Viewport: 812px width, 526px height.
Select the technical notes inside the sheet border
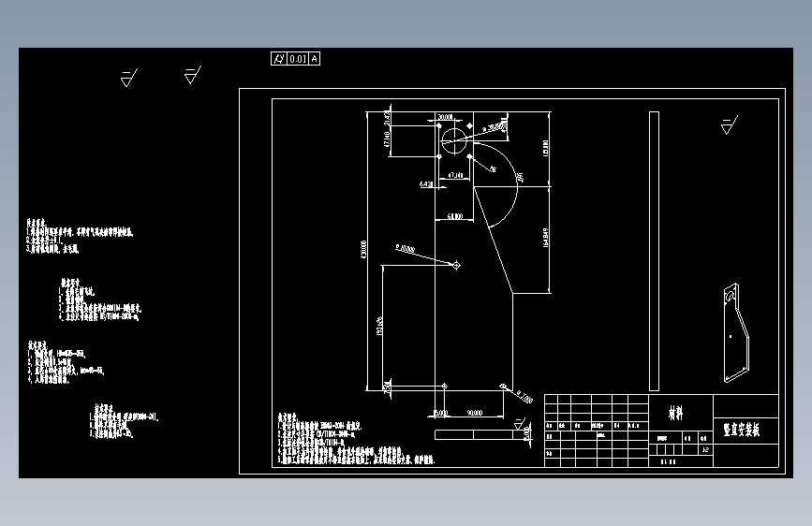(x=356, y=439)
